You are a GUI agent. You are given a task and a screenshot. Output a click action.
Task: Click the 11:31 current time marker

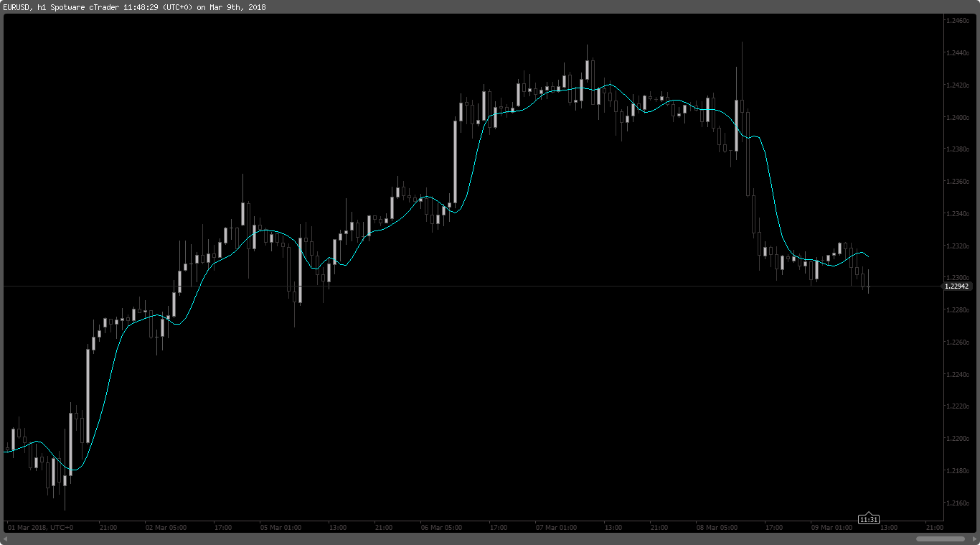[869, 519]
